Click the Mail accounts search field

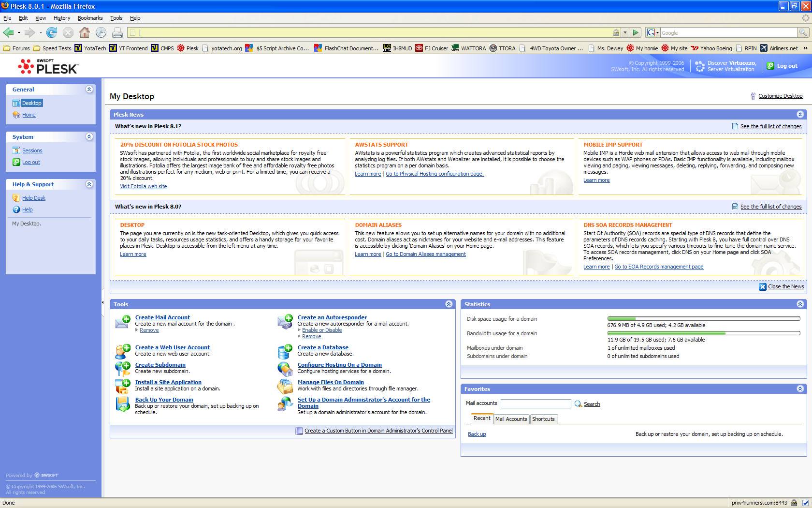tap(536, 403)
